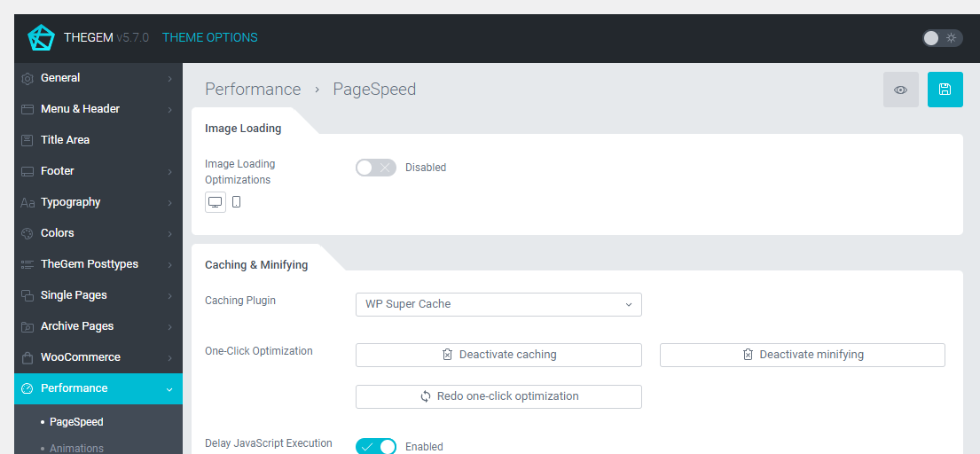Toggle dark/light mode switch in header

point(941,38)
